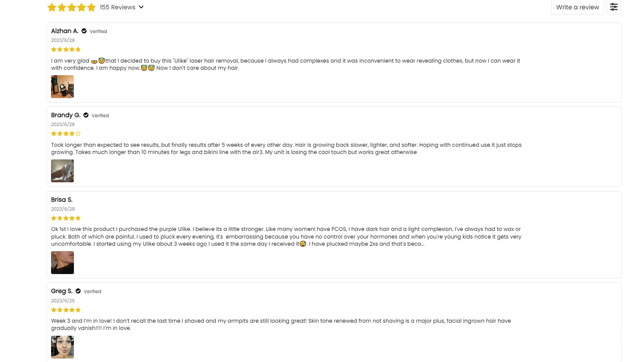The height and width of the screenshot is (362, 644).
Task: Click reviewer name Brisa S.
Action: pos(62,200)
